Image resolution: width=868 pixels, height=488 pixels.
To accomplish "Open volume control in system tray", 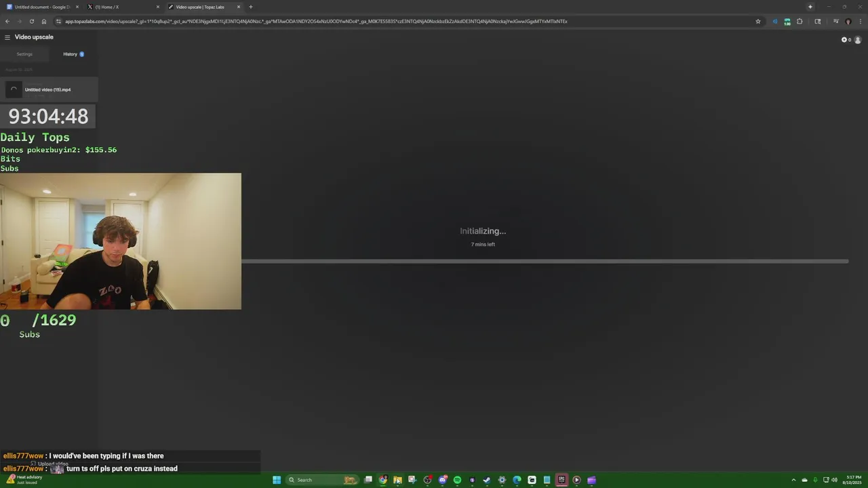I will coord(834,480).
